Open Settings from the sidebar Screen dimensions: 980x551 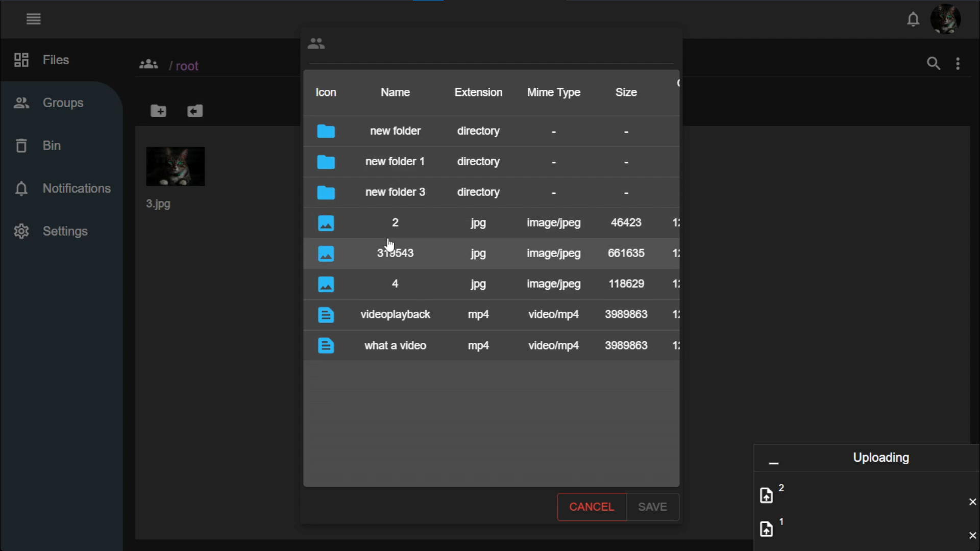coord(65,231)
